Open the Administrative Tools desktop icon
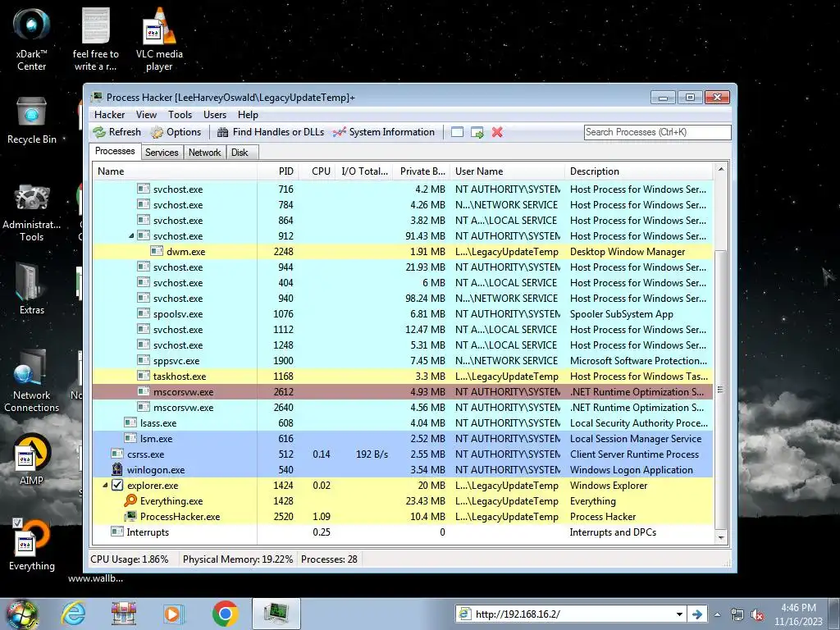Viewport: 840px width, 630px height. point(32,213)
